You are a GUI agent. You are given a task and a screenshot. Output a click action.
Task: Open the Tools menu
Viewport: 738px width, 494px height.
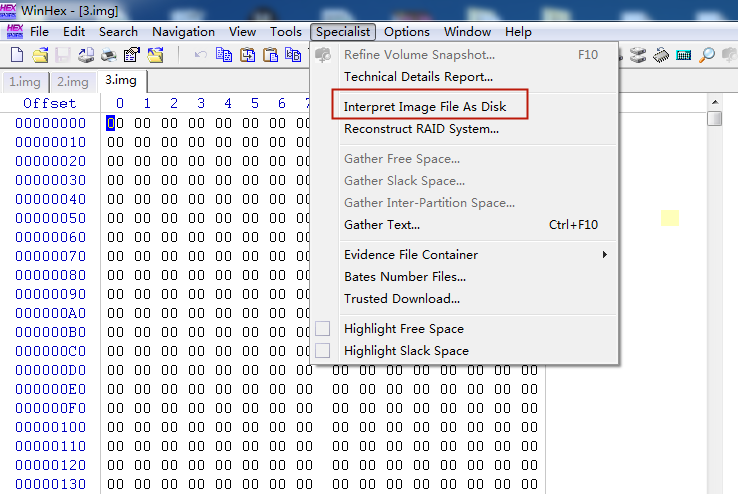tap(286, 32)
